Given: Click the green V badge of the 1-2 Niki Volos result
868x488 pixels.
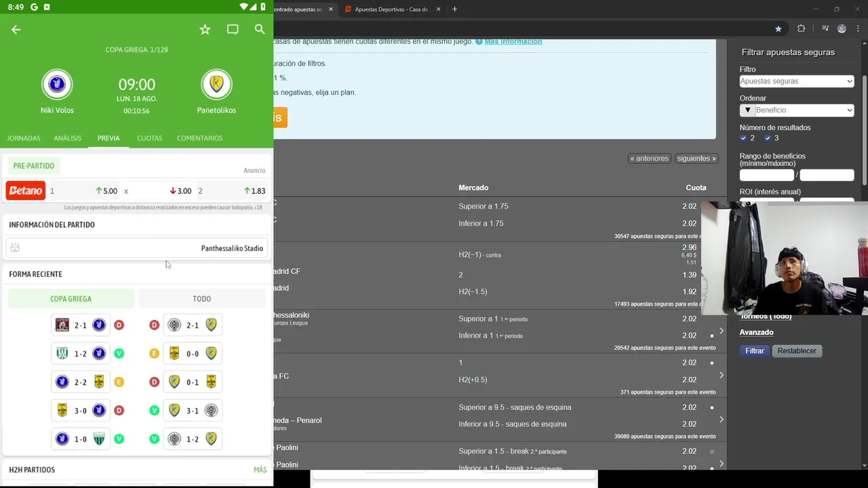Looking at the screenshot, I should [119, 354].
